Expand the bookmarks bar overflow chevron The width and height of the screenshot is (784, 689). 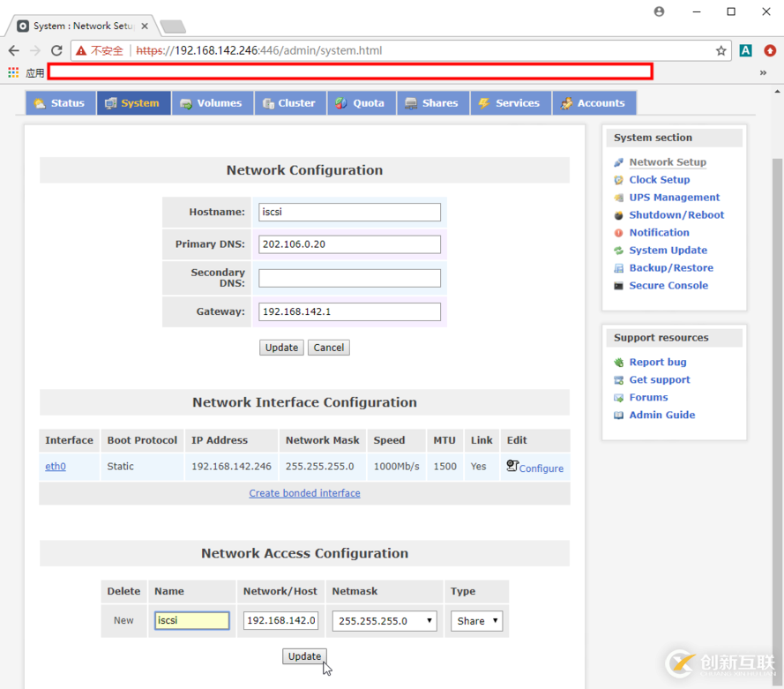coord(763,72)
